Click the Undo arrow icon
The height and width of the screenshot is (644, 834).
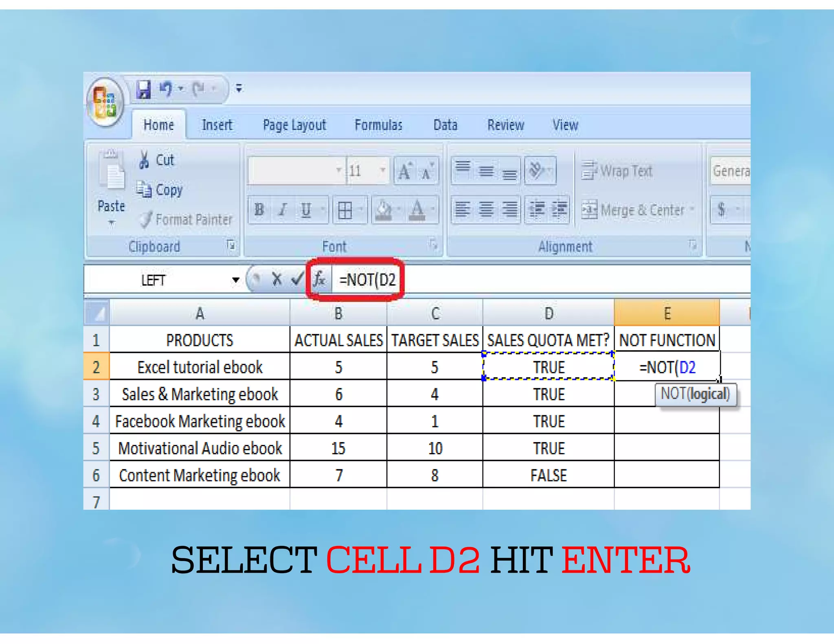[x=166, y=89]
